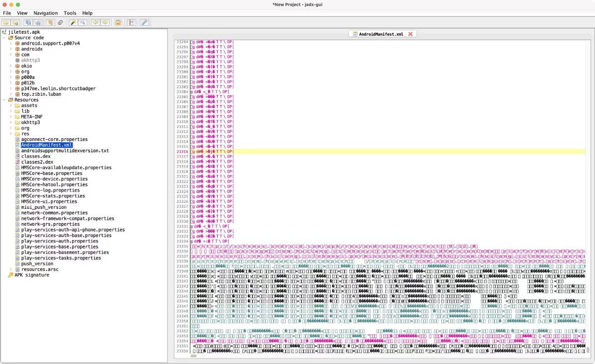Click the Back arrow toolbar icon
595x364 pixels.
95,22
